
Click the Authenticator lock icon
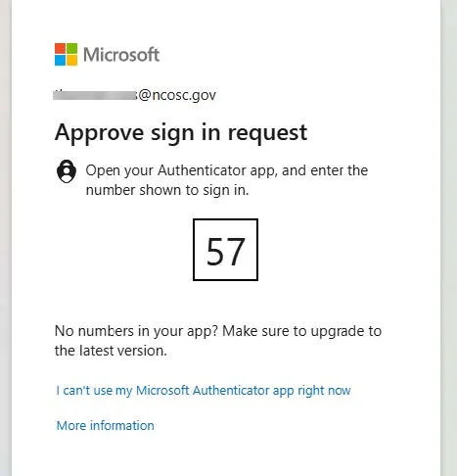tap(67, 171)
